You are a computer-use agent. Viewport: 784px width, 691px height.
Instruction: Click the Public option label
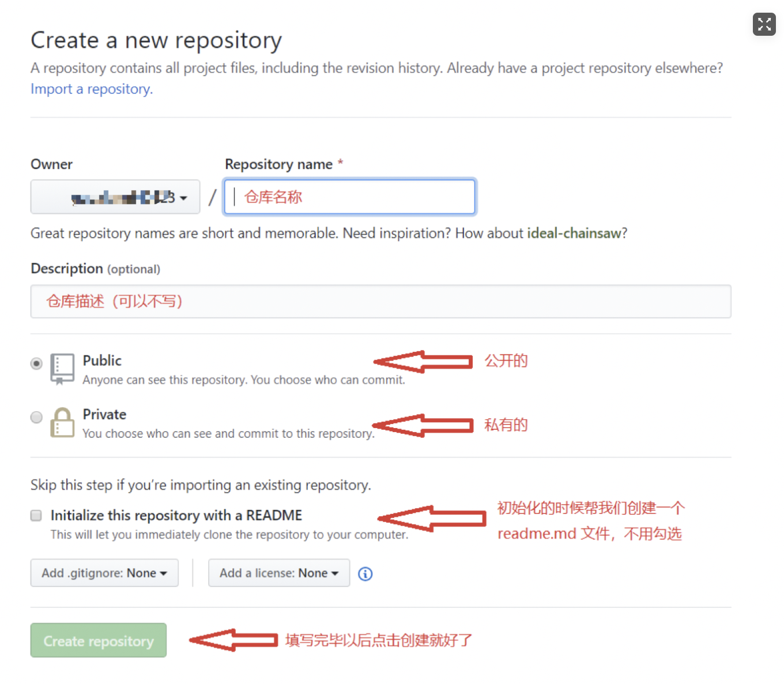[x=102, y=360]
